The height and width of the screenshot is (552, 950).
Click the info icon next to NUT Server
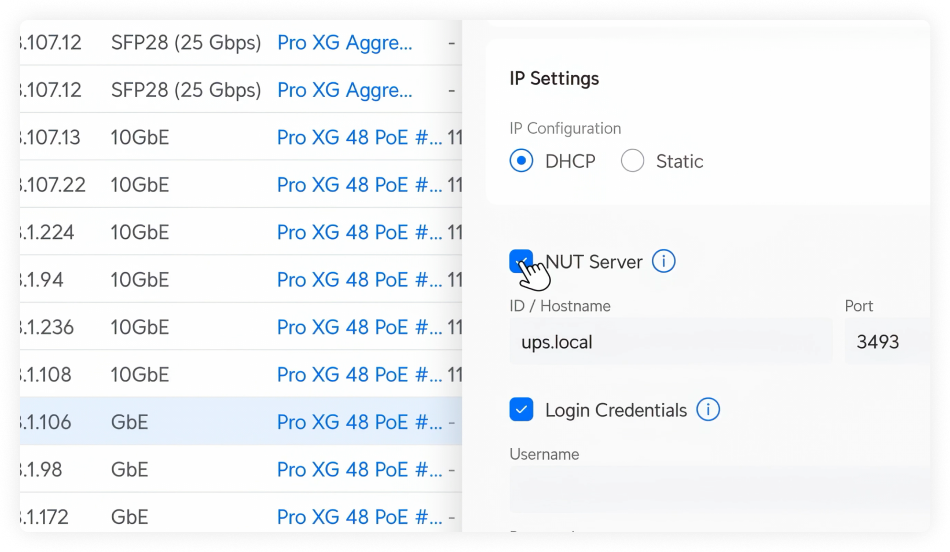click(x=664, y=262)
